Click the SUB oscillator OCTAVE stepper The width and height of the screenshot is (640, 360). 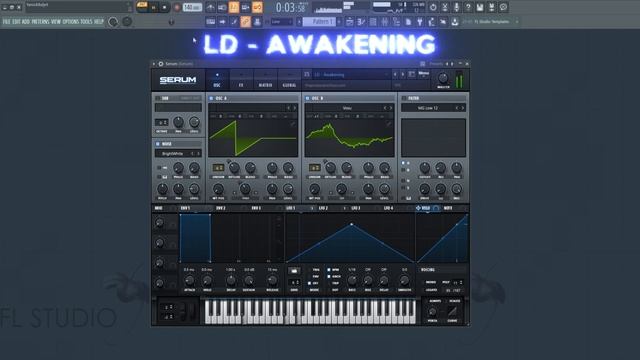point(162,122)
